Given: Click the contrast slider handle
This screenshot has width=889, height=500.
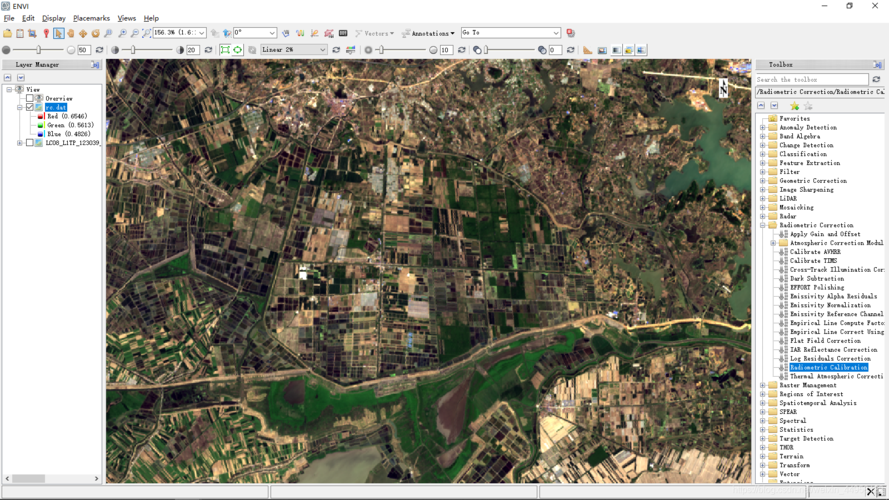Looking at the screenshot, I should tap(133, 50).
